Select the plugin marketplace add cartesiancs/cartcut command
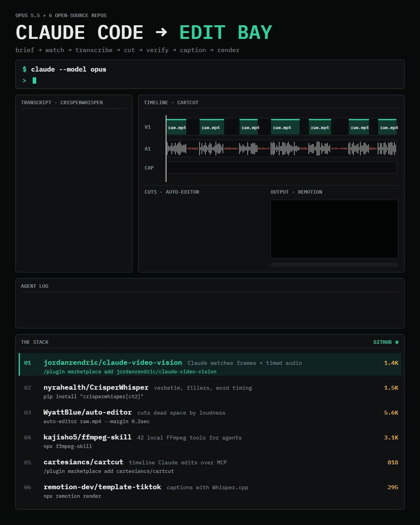This screenshot has width=420, height=525. [108, 472]
